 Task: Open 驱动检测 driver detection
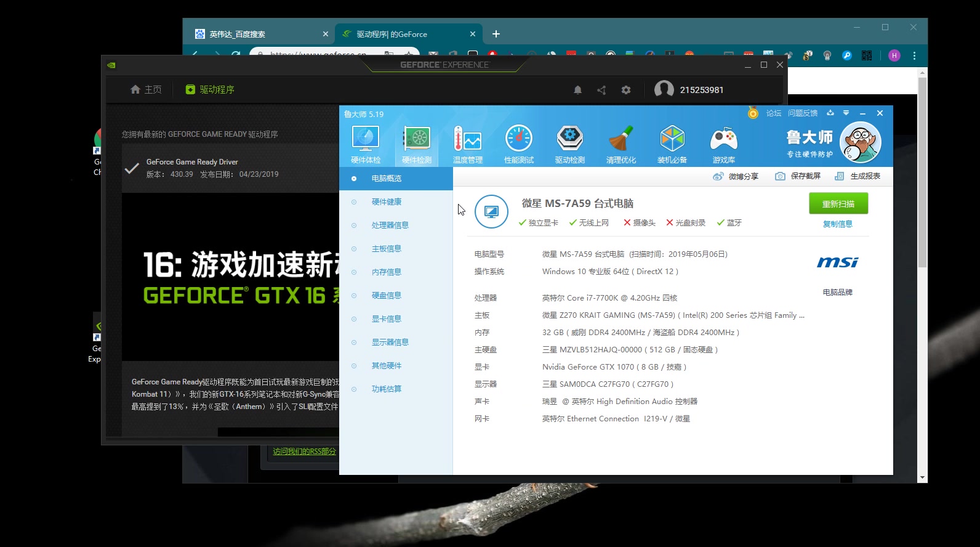click(x=570, y=144)
